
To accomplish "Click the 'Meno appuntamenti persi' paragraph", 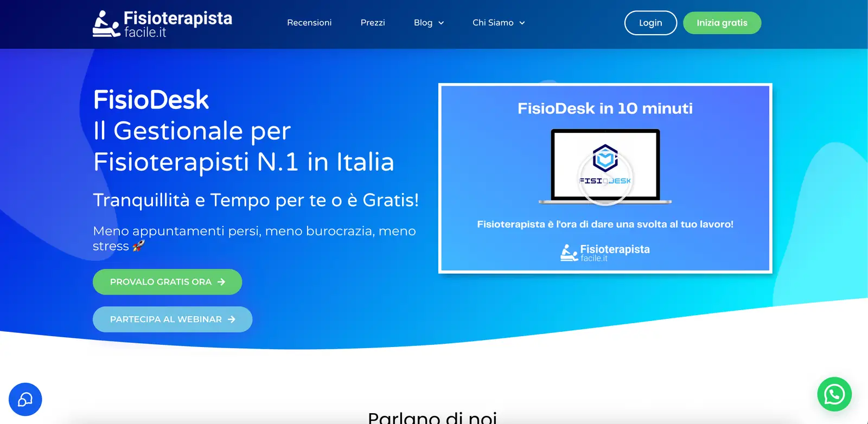I will [254, 239].
